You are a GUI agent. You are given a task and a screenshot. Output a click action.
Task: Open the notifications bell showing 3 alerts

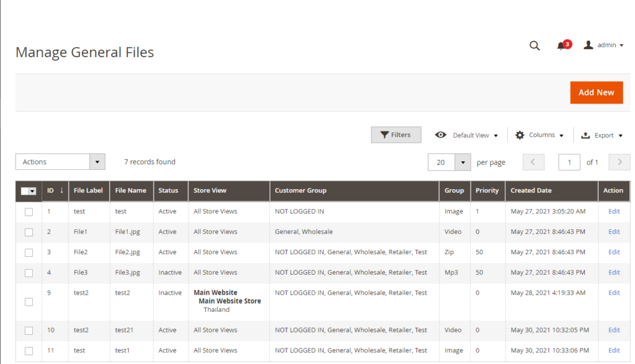point(561,45)
